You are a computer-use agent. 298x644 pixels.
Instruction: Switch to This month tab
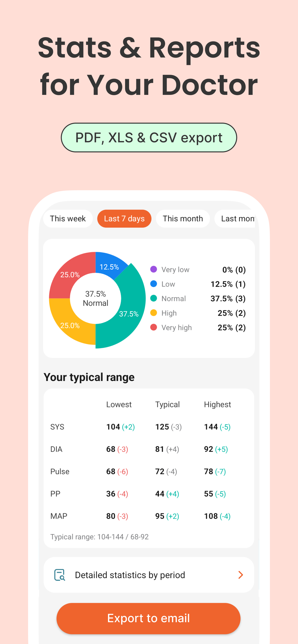pyautogui.click(x=183, y=218)
